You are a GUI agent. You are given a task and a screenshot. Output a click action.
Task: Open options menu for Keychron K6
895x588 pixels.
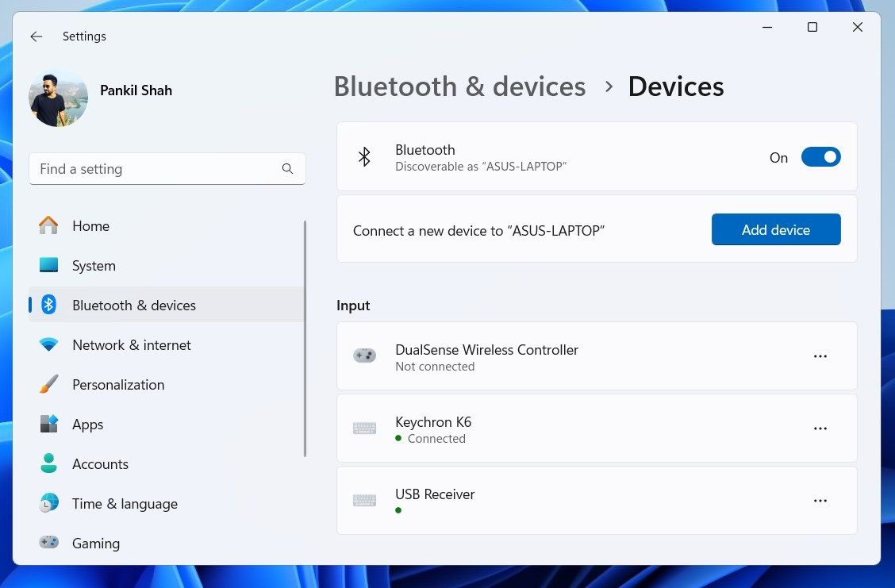pyautogui.click(x=820, y=428)
